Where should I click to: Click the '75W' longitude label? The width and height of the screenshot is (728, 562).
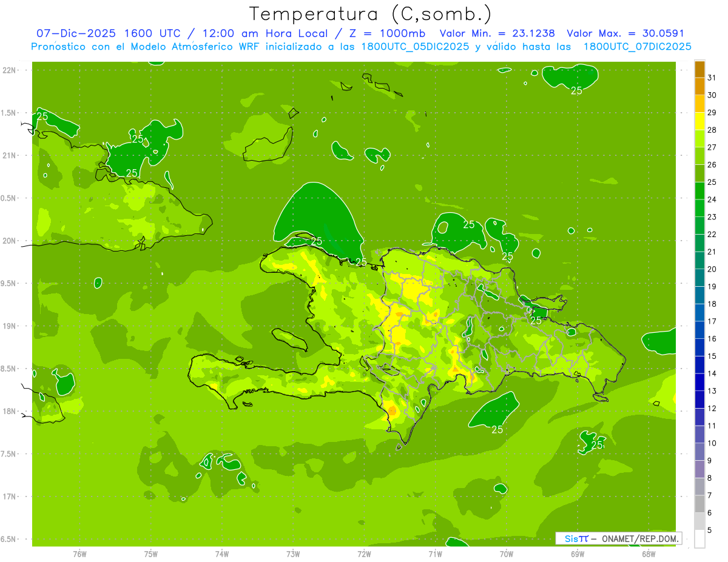click(x=150, y=554)
